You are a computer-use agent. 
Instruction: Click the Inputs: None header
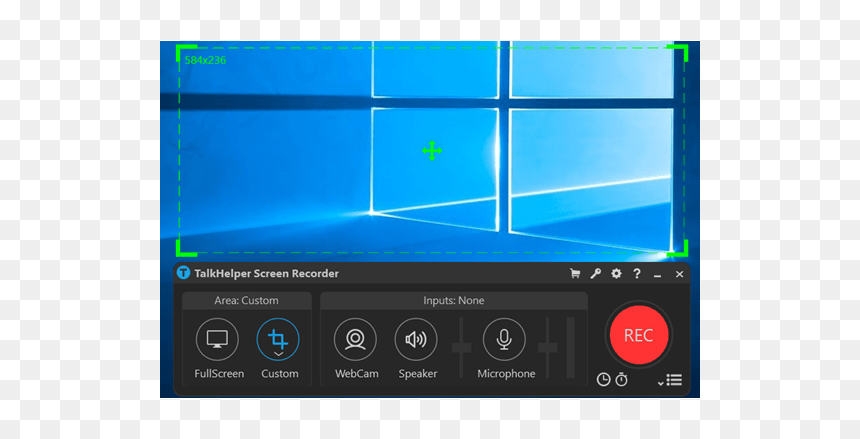[454, 301]
